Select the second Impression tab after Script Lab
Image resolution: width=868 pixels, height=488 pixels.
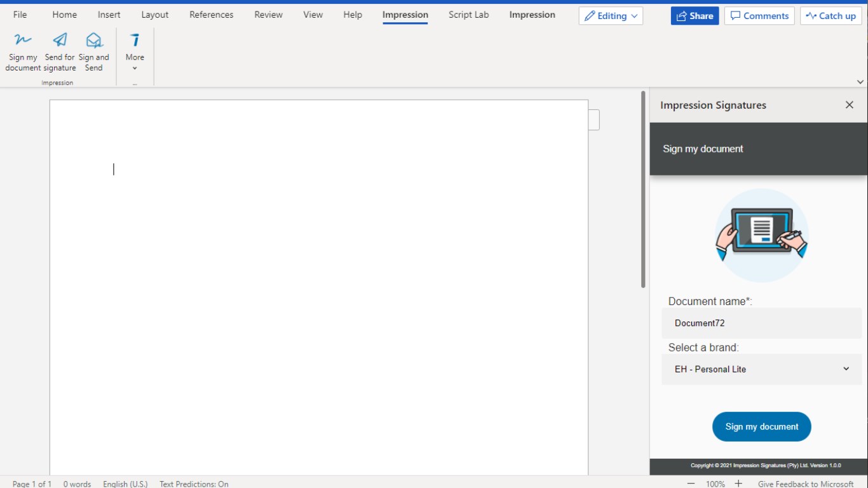(x=532, y=15)
